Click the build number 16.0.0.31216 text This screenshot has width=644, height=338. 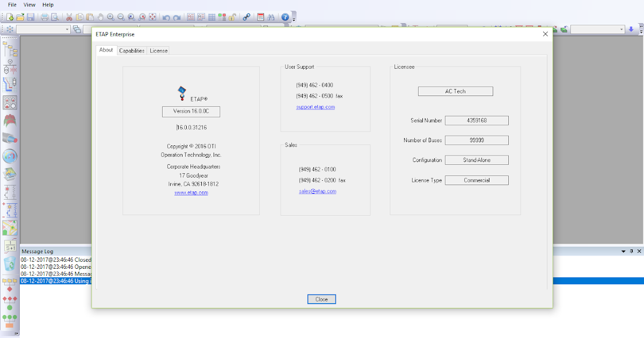click(x=192, y=128)
